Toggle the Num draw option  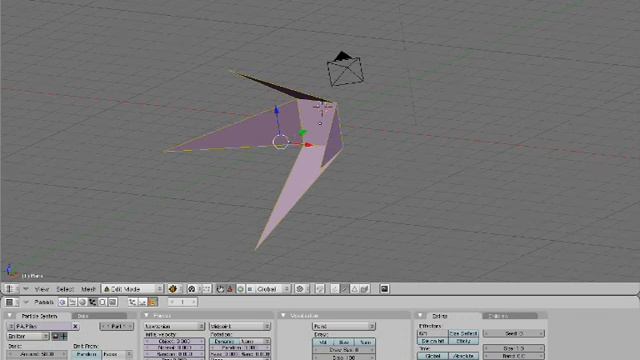[365, 342]
